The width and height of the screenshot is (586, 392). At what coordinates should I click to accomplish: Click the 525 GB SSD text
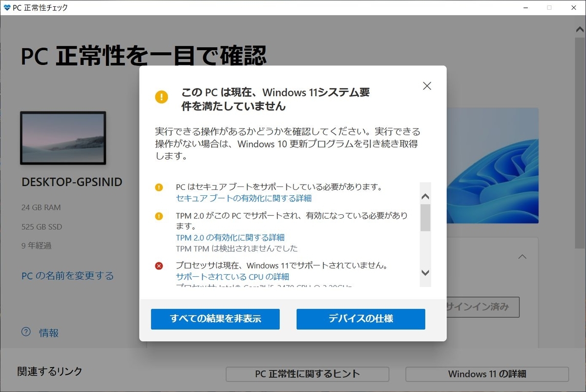point(42,227)
